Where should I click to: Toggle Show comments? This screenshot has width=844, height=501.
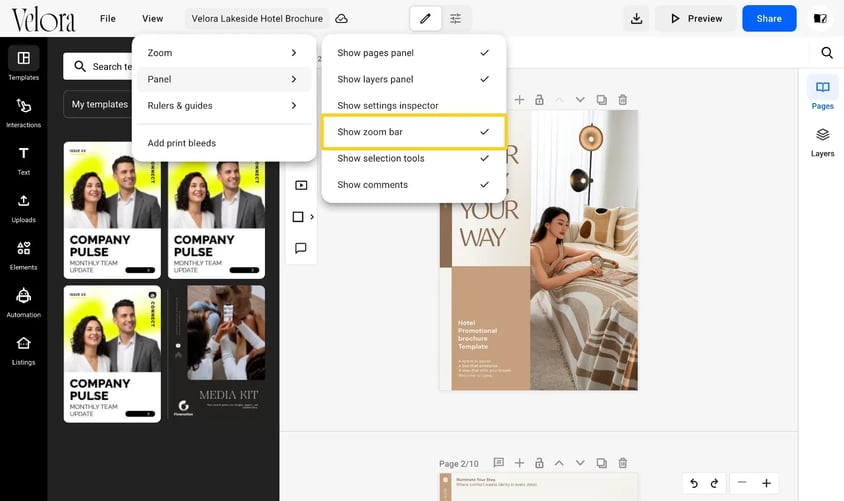click(x=413, y=185)
